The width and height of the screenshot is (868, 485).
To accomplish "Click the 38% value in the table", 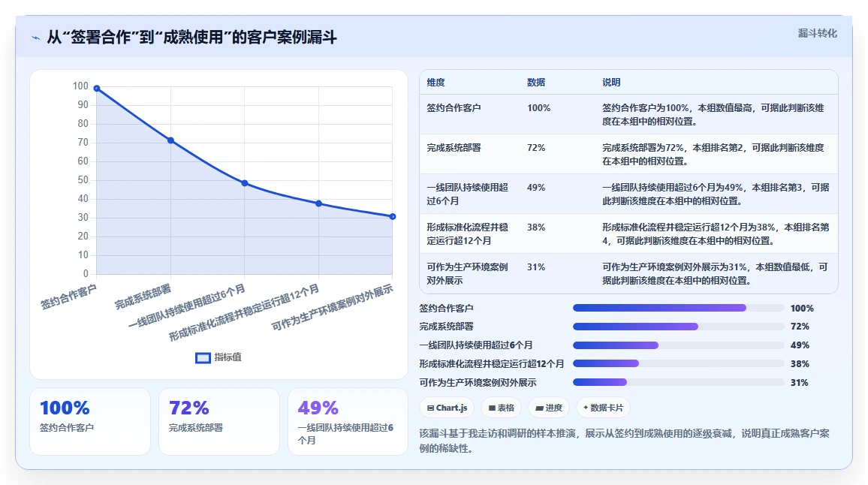I will click(x=536, y=227).
